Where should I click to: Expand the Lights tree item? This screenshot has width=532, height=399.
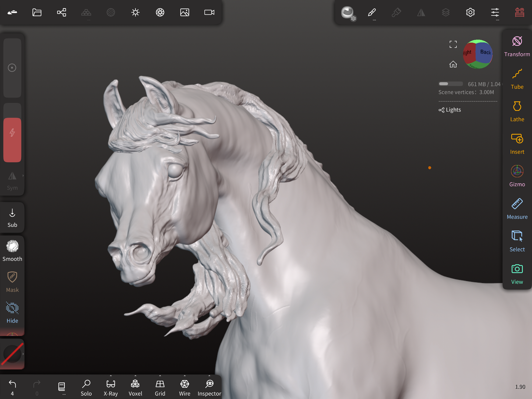[450, 110]
